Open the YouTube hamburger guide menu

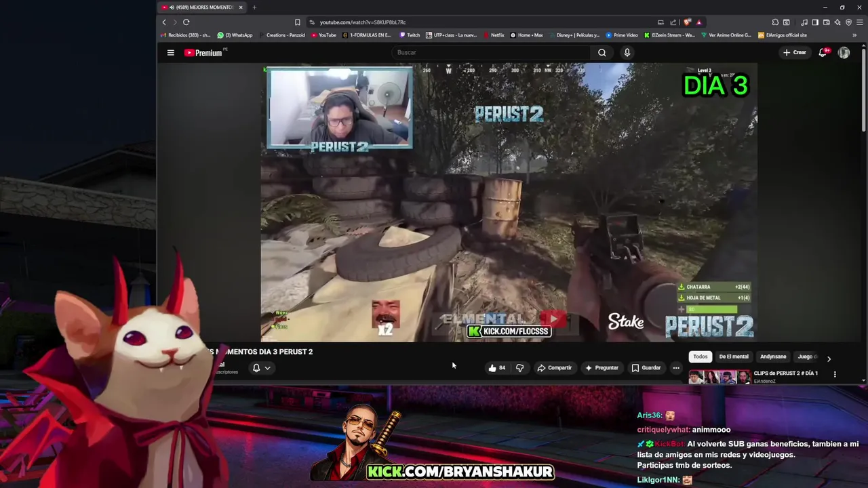coord(171,52)
